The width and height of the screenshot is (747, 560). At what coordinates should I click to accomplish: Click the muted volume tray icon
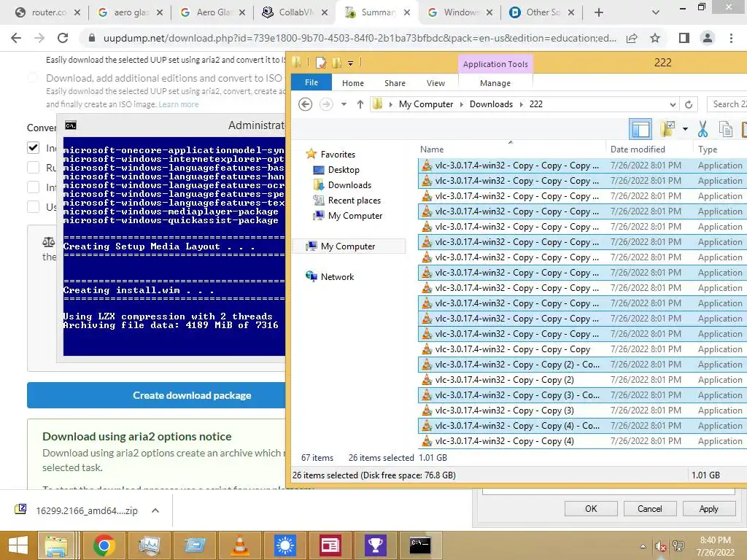(x=660, y=547)
